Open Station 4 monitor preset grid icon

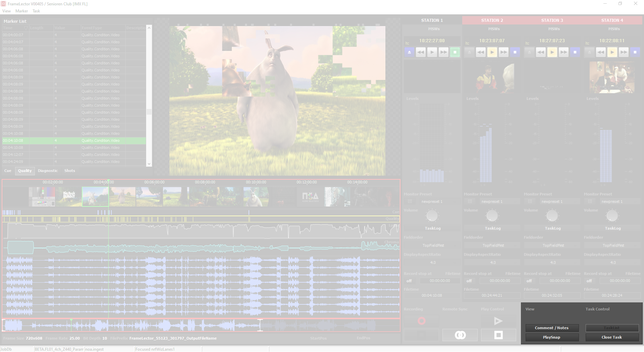click(x=590, y=201)
